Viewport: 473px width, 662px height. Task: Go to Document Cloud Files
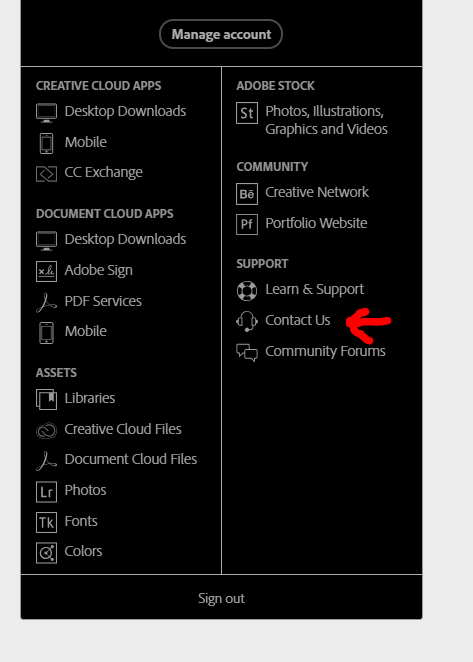coord(131,459)
